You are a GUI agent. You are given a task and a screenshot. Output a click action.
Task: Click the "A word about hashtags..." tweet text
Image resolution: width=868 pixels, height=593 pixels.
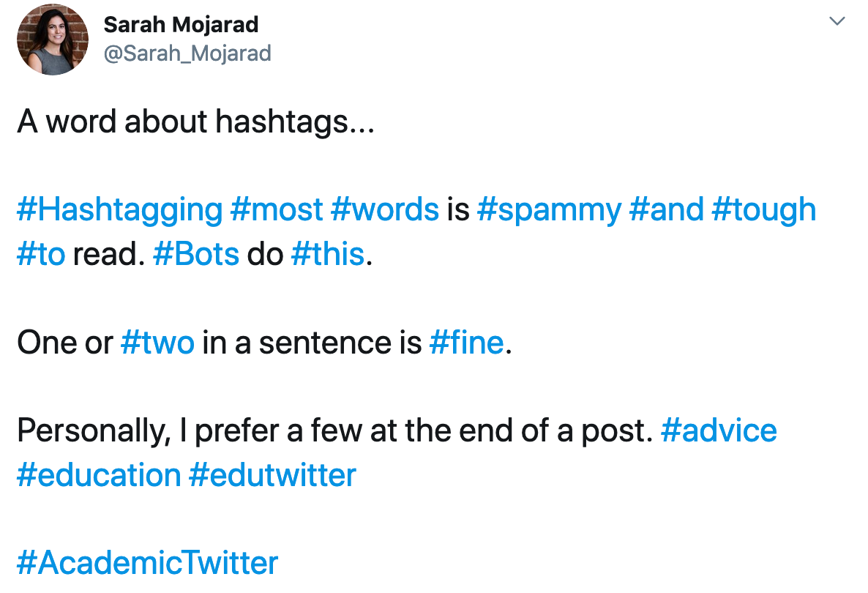click(196, 122)
